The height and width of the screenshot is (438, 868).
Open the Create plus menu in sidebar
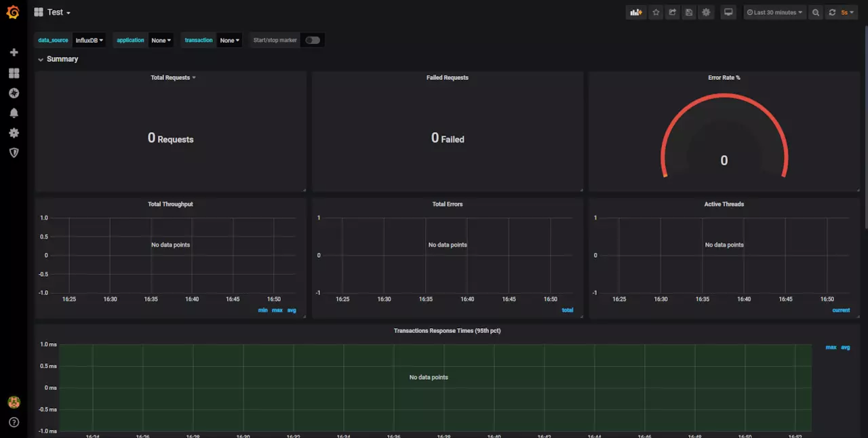(14, 52)
